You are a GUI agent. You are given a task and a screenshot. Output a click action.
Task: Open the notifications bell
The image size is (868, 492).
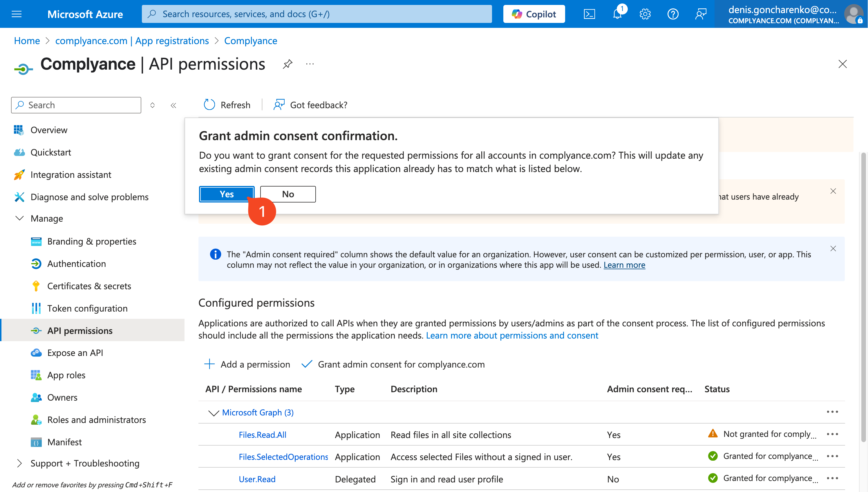click(618, 14)
